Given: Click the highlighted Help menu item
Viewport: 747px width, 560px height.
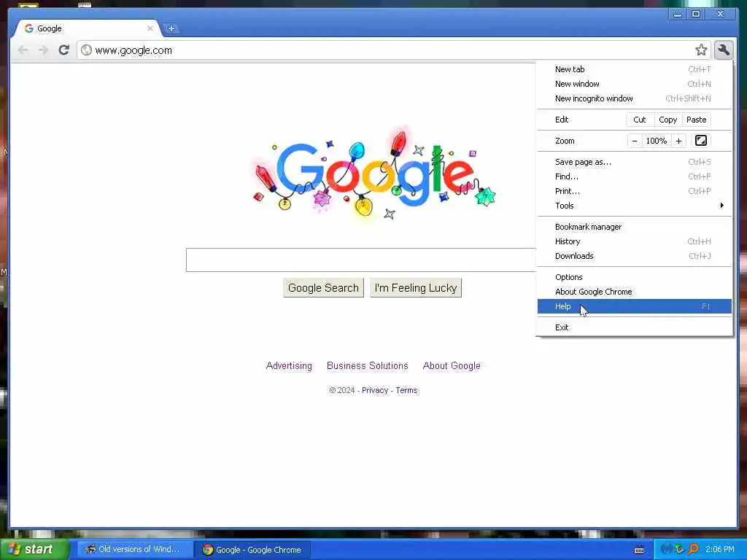Looking at the screenshot, I should click(x=634, y=306).
